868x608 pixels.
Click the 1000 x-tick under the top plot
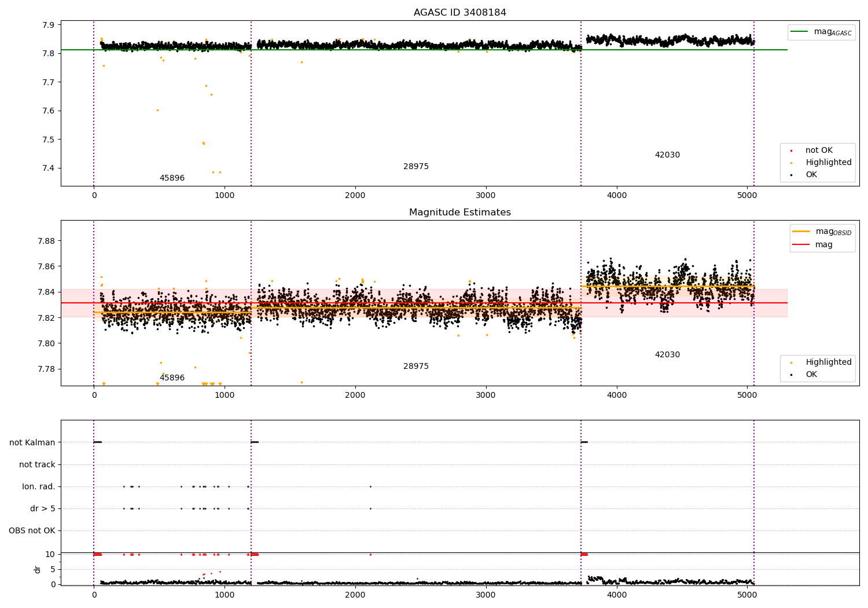pos(225,195)
